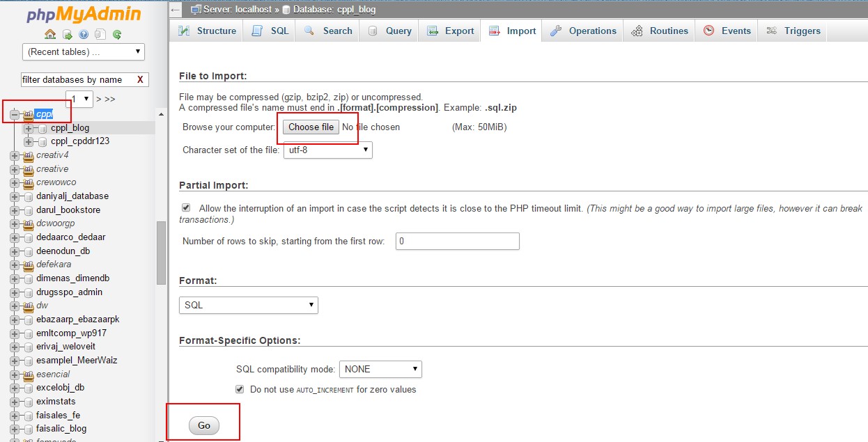Image resolution: width=868 pixels, height=442 pixels.
Task: Select drugsspo_admin database in tree
Action: pos(69,292)
